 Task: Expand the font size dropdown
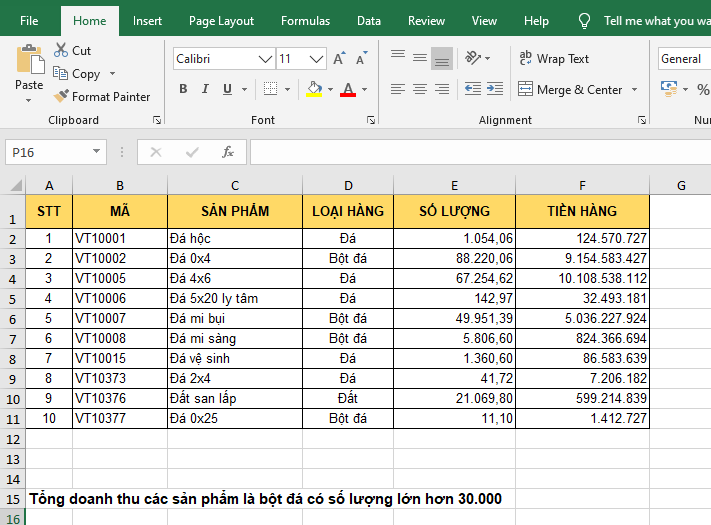318,59
